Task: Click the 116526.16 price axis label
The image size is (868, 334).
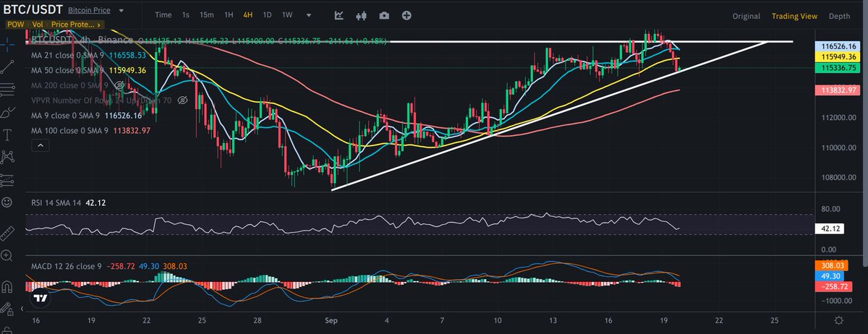Action: [836, 45]
